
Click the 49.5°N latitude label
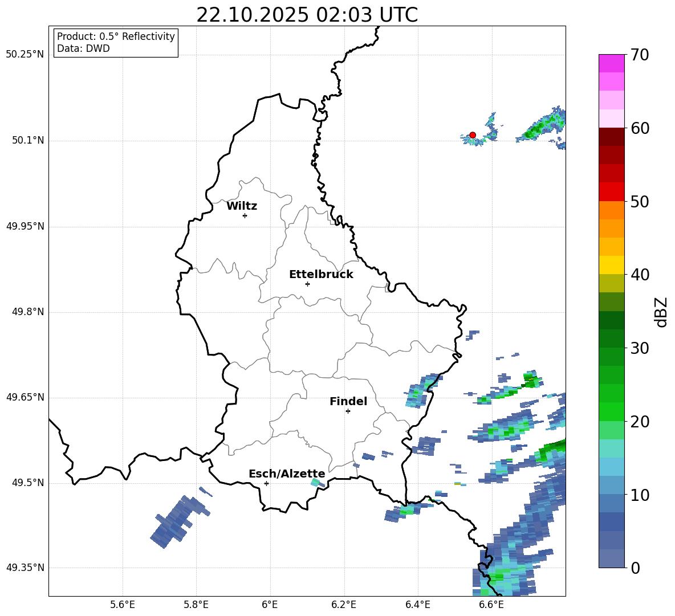28,483
